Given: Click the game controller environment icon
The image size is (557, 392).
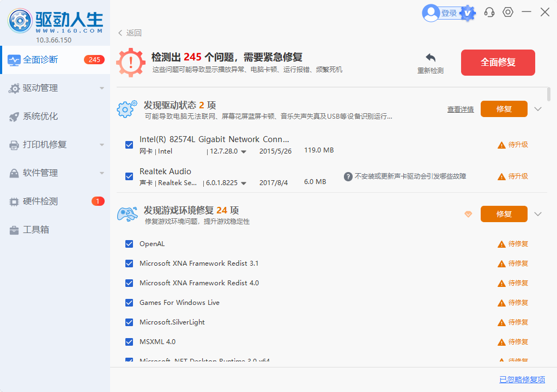Looking at the screenshot, I should point(127,215).
